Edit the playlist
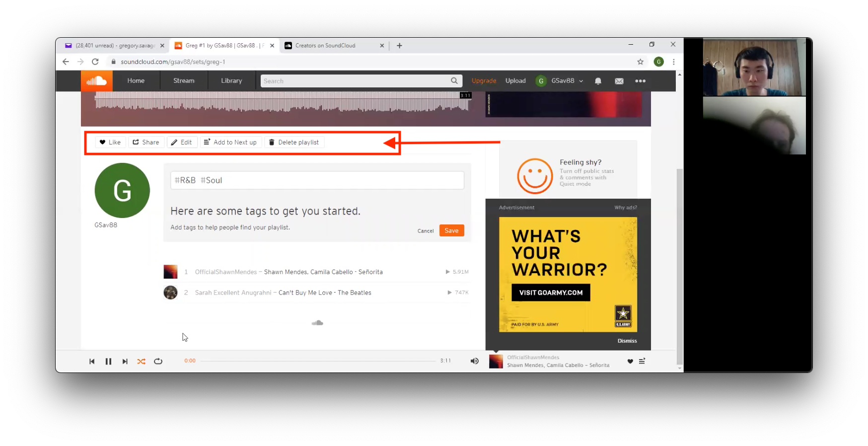 click(182, 142)
